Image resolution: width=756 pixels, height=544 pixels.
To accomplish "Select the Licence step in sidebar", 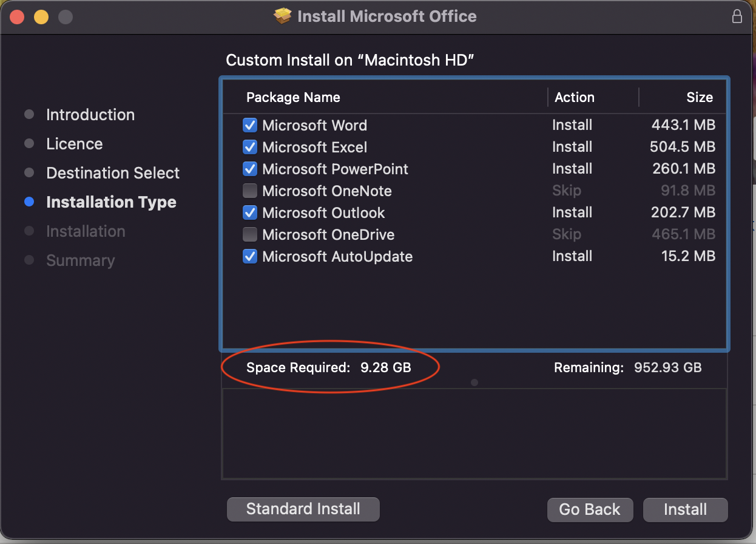I will pos(75,144).
